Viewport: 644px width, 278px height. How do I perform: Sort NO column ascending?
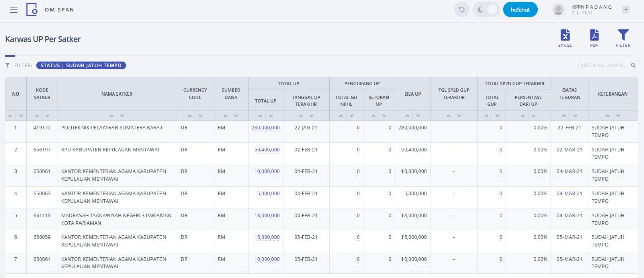pos(11,116)
